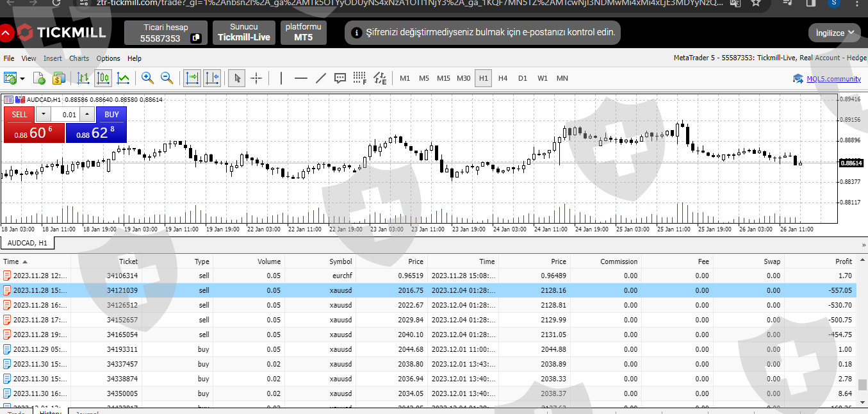Viewport: 868px width, 414px height.
Task: Click the 0.01 volume input field
Action: pos(65,115)
